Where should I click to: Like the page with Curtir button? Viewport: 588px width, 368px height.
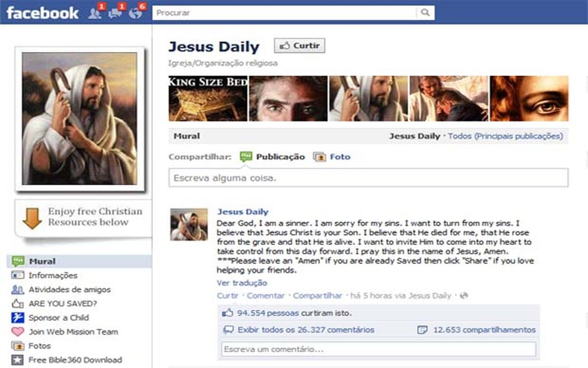pos(299,46)
